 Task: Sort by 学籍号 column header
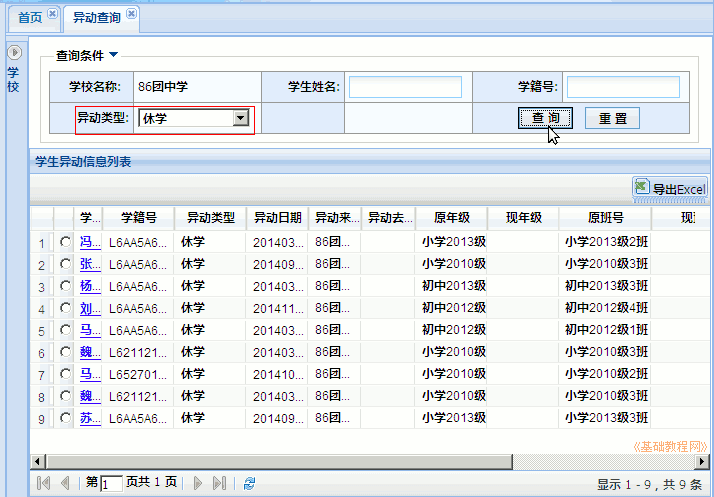click(139, 218)
